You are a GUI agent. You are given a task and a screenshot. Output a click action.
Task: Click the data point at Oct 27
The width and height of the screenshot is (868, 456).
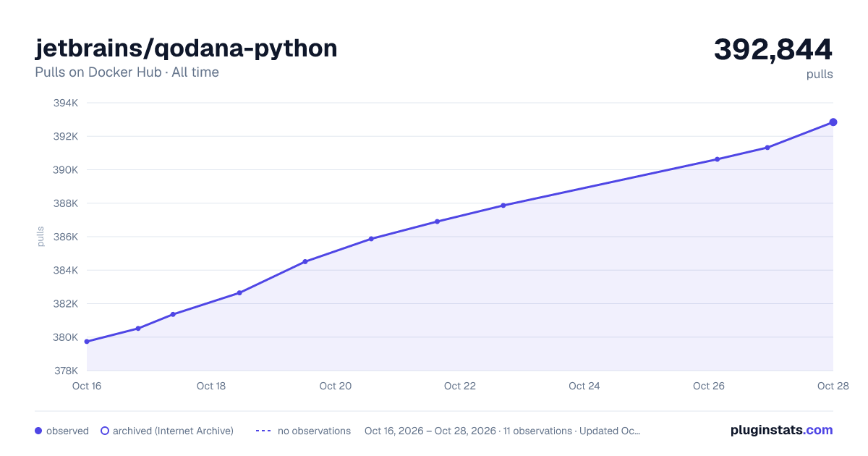pos(767,148)
